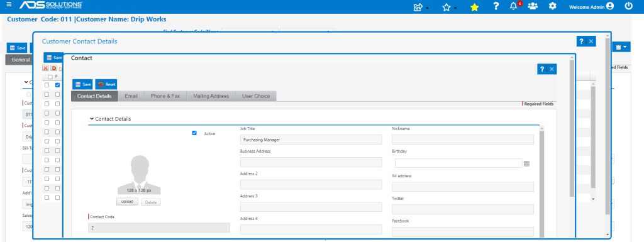This screenshot has height=242, width=644.
Task: Click the Address 3 field
Action: 311,207
